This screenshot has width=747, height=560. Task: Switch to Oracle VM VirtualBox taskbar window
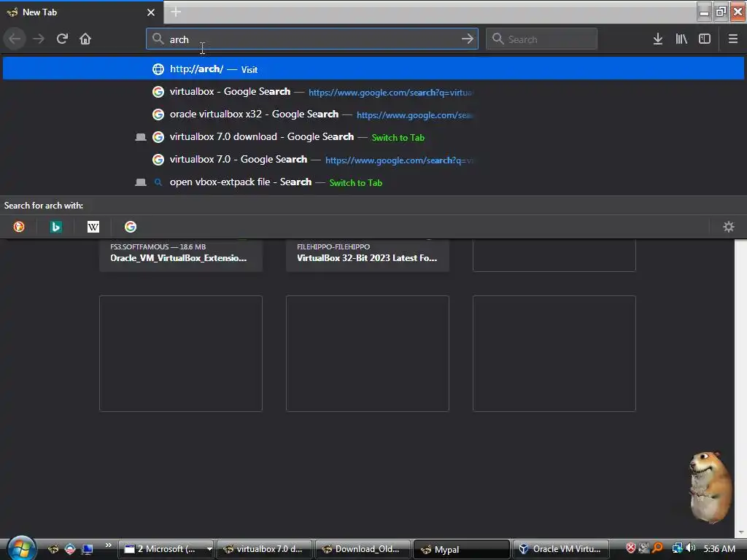(x=561, y=549)
